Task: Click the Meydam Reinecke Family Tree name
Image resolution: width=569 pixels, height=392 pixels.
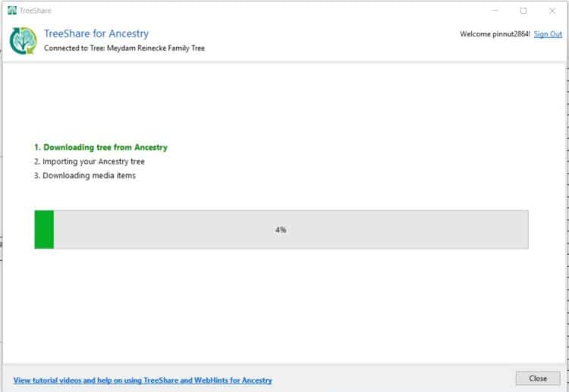Action: [x=156, y=48]
